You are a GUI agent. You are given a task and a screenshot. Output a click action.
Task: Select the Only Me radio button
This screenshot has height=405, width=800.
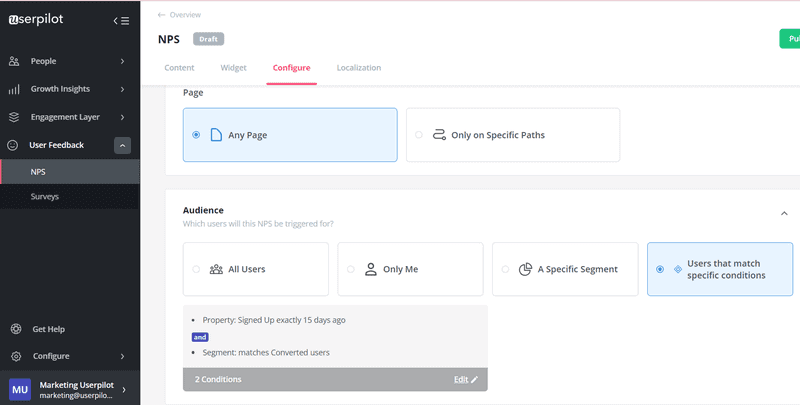[x=351, y=269]
